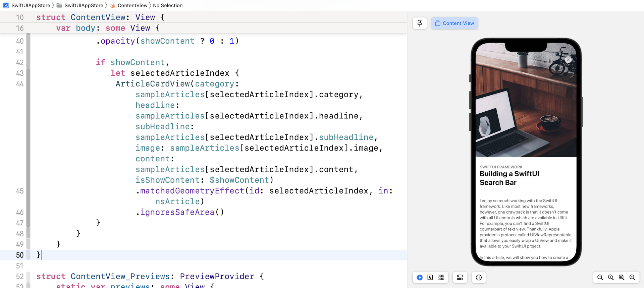
Task: Pin the preview using the pushpin icon
Action: tap(420, 23)
